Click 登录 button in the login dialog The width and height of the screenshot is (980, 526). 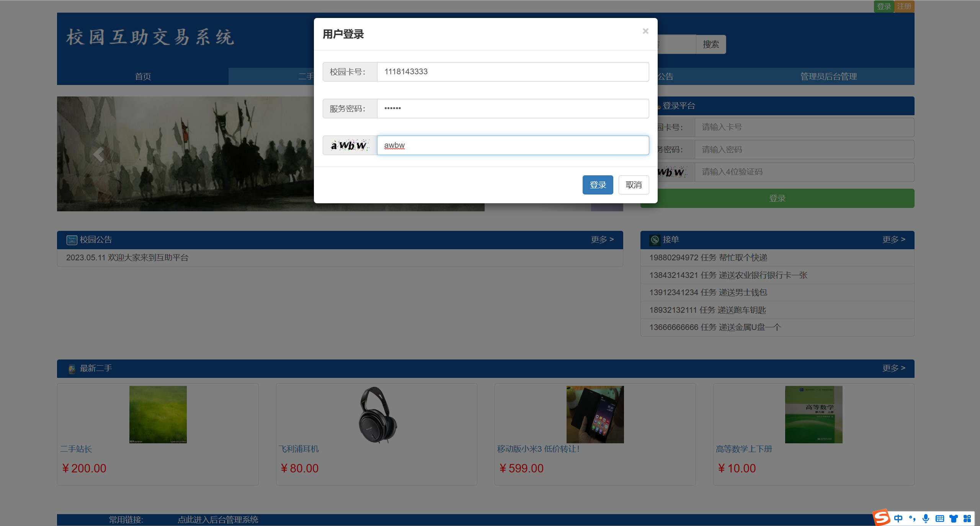tap(598, 185)
